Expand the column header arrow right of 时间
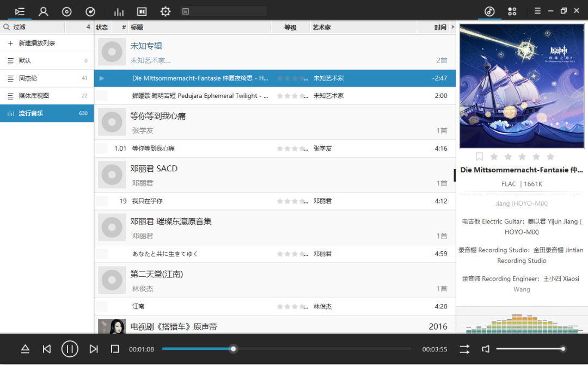The image size is (588, 365). (452, 27)
